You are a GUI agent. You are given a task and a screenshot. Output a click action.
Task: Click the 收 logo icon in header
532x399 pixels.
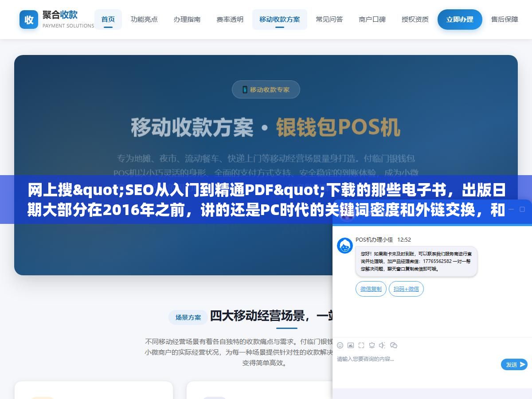coord(29,20)
